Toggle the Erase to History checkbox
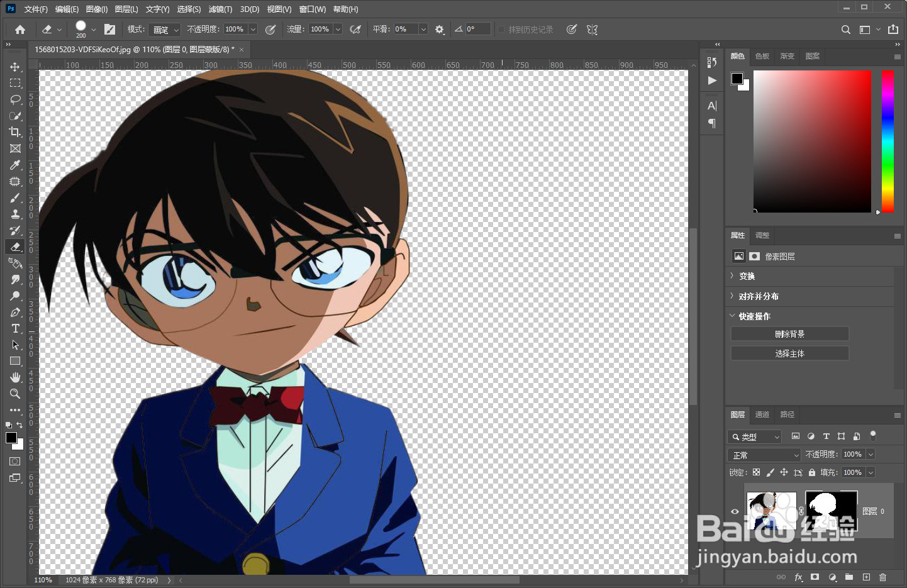The height and width of the screenshot is (588, 907). click(x=501, y=30)
